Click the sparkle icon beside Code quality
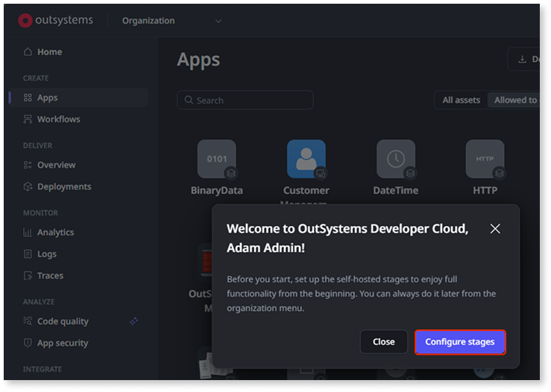Viewport: 551px width, 392px height. point(134,321)
